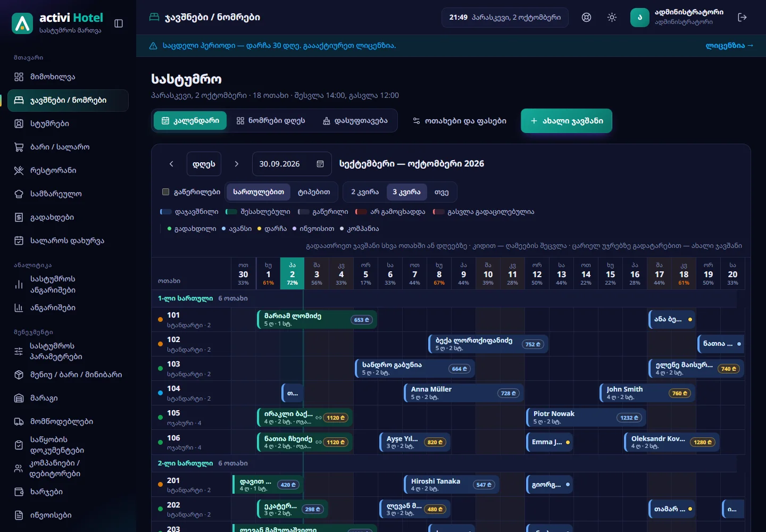
Task: Set calendar range to თვე
Action: click(x=442, y=192)
